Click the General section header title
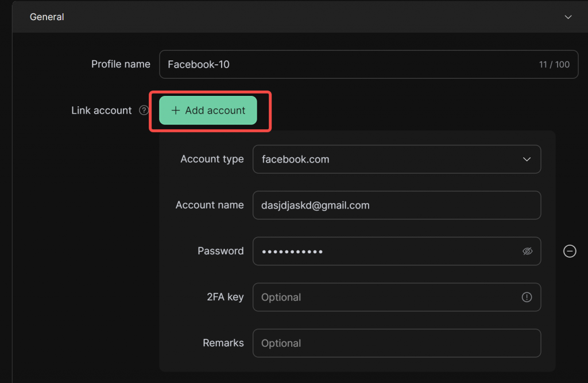Screen dimensions: 588x383 (x=47, y=17)
